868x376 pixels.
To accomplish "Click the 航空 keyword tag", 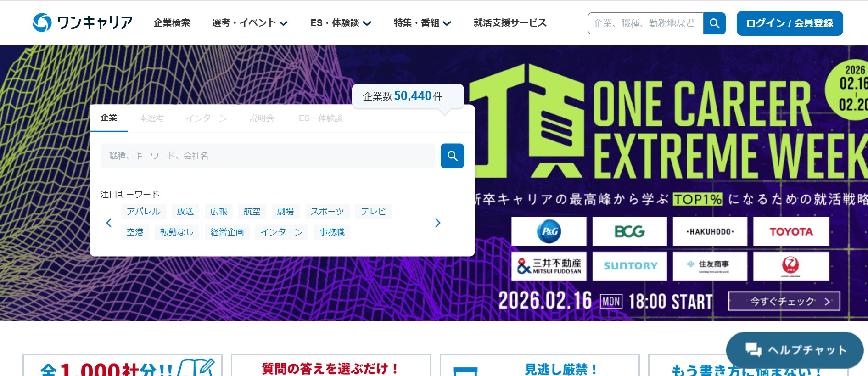I will (252, 212).
